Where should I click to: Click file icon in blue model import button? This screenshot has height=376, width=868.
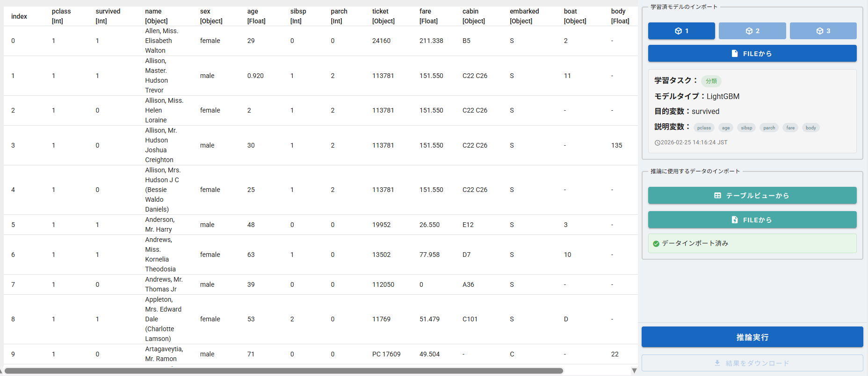[735, 54]
